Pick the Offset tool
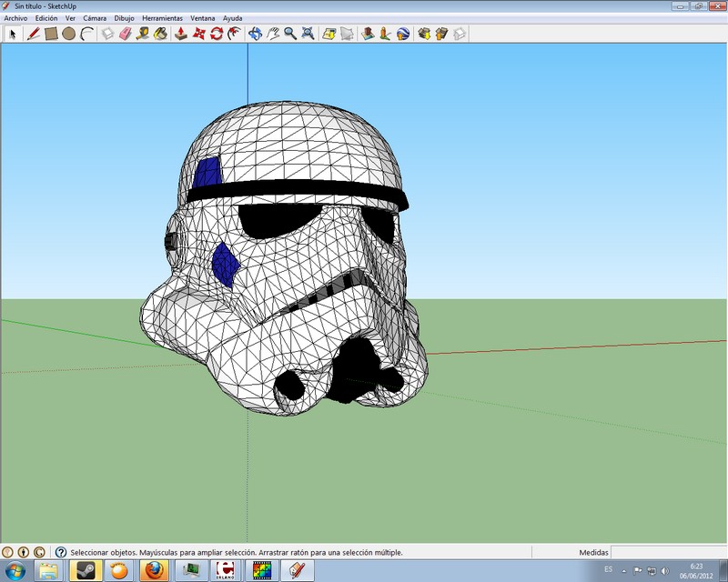Viewport: 728px width, 582px height. click(235, 34)
